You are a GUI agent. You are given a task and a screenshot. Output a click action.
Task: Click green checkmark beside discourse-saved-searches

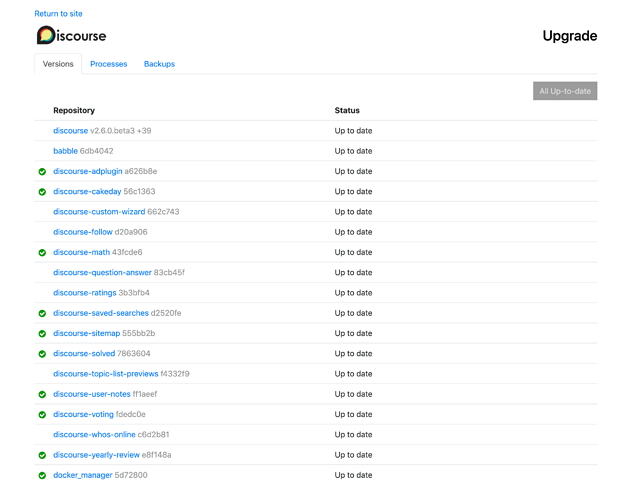pyautogui.click(x=42, y=313)
